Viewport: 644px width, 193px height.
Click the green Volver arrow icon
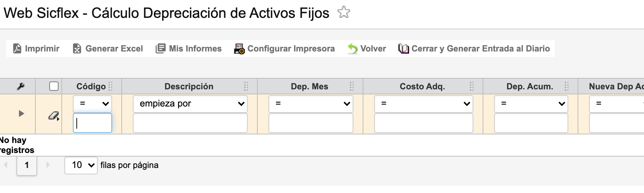coord(353,49)
